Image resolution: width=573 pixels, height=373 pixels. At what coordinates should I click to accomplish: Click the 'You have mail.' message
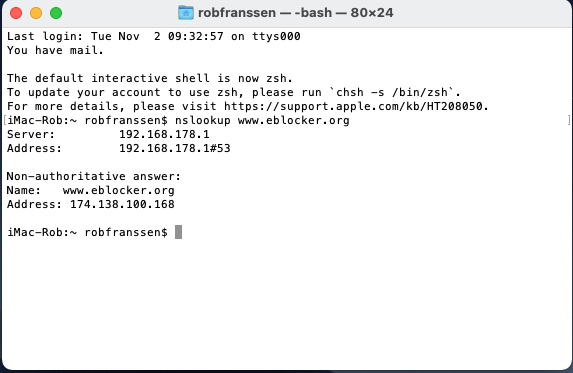pyautogui.click(x=56, y=50)
